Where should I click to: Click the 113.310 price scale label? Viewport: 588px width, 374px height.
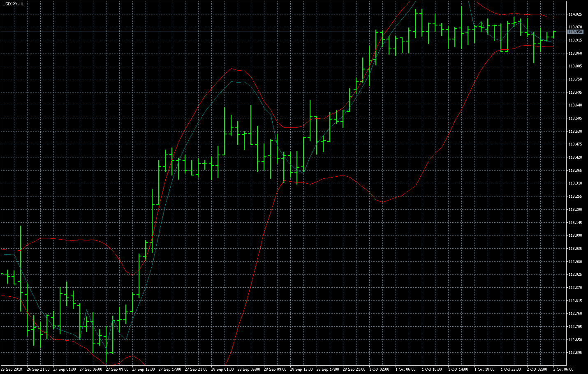(x=575, y=183)
